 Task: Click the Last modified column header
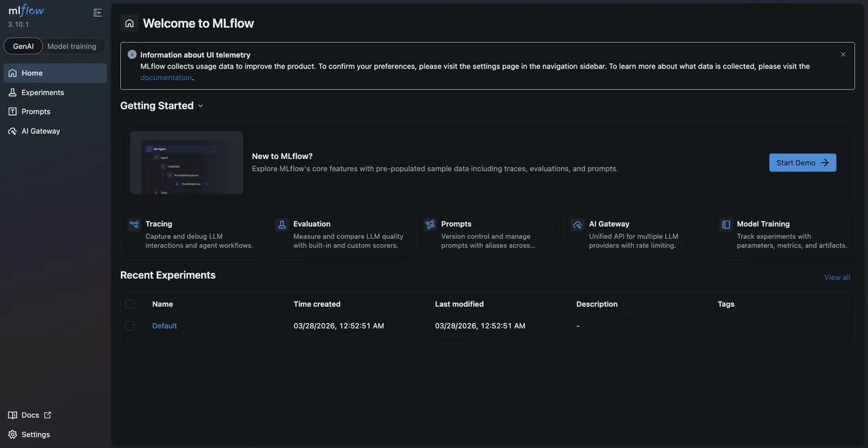(x=459, y=304)
